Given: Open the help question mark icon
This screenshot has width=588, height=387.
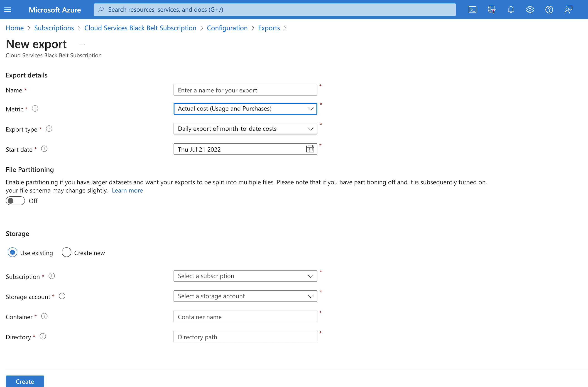Looking at the screenshot, I should (549, 10).
